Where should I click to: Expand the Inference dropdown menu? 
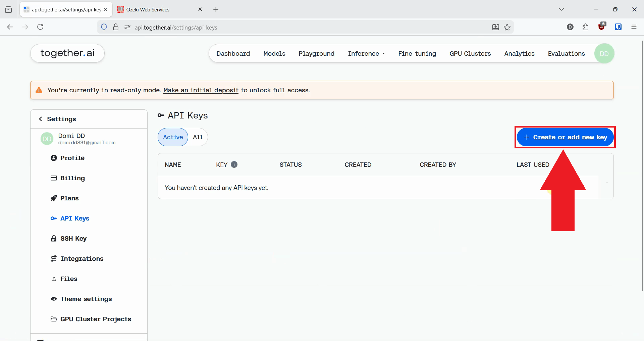pyautogui.click(x=366, y=53)
